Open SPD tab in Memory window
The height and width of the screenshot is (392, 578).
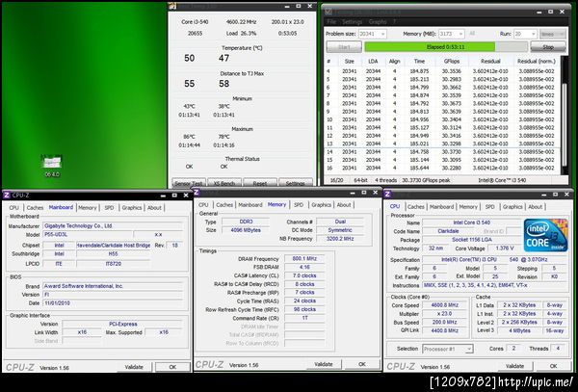pyautogui.click(x=299, y=205)
